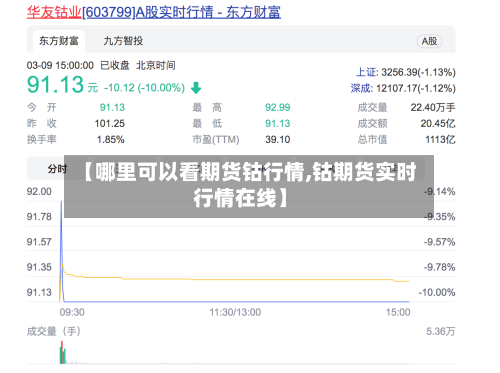Click the 91.78 price axis label
This screenshot has width=500, height=373.
pos(39,217)
